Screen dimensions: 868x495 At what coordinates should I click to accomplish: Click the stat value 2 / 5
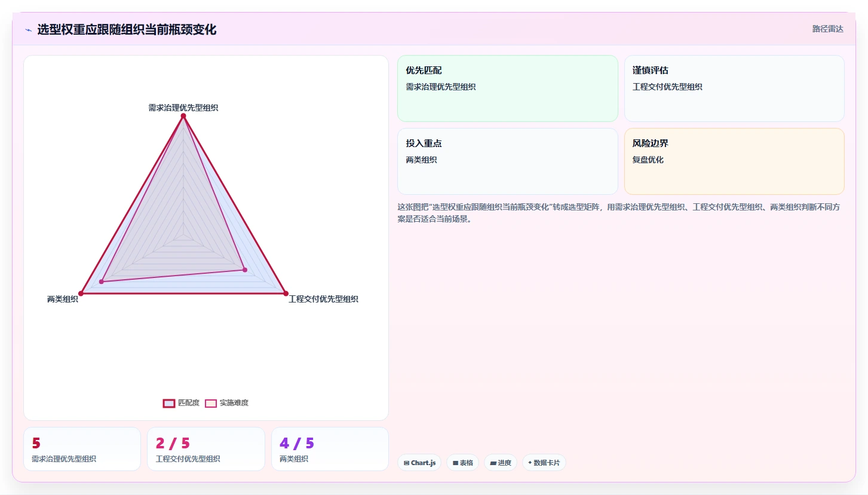173,443
